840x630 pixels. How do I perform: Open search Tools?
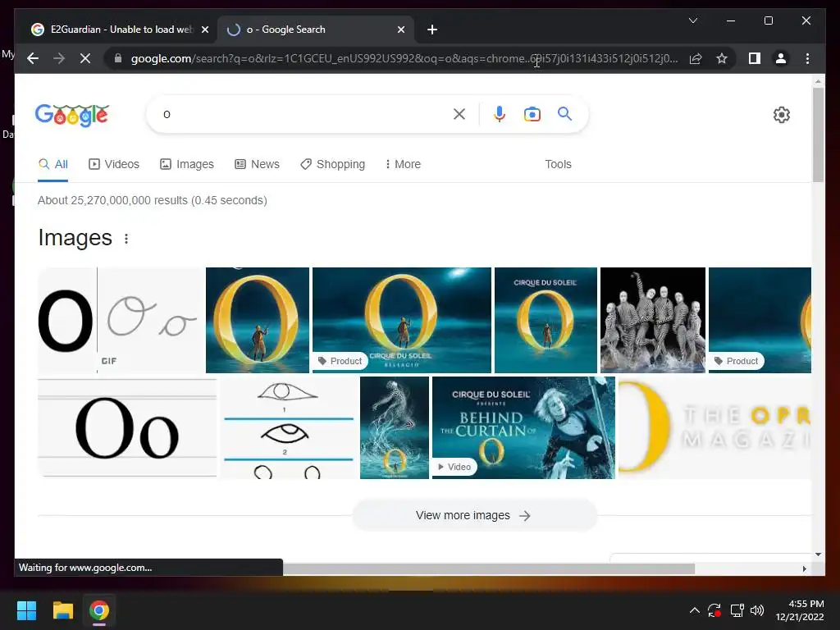click(x=558, y=164)
